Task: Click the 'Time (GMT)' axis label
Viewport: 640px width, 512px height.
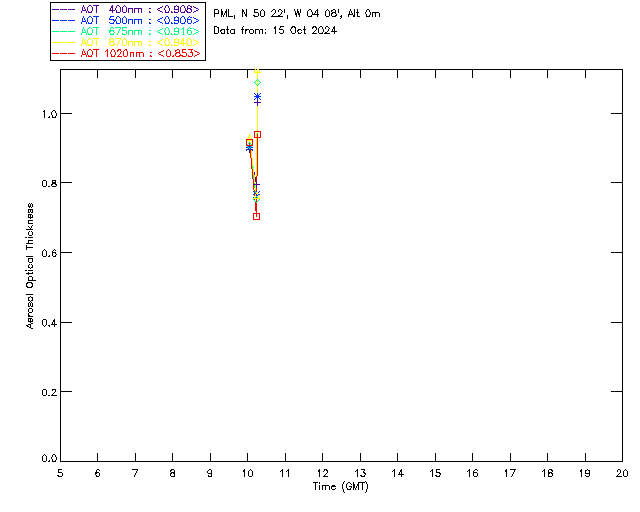Action: pos(341,487)
